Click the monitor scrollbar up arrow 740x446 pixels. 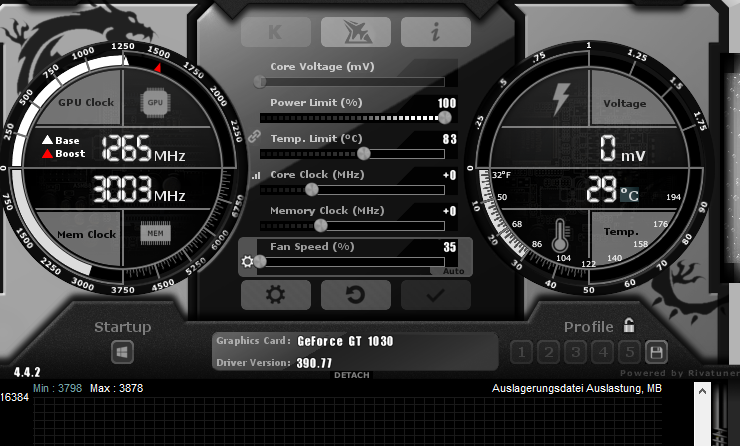702,391
